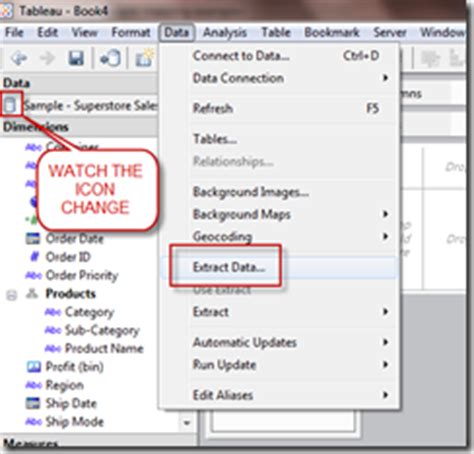Select the Order Date dimension
Viewport: 474px width, 454px height.
point(74,239)
